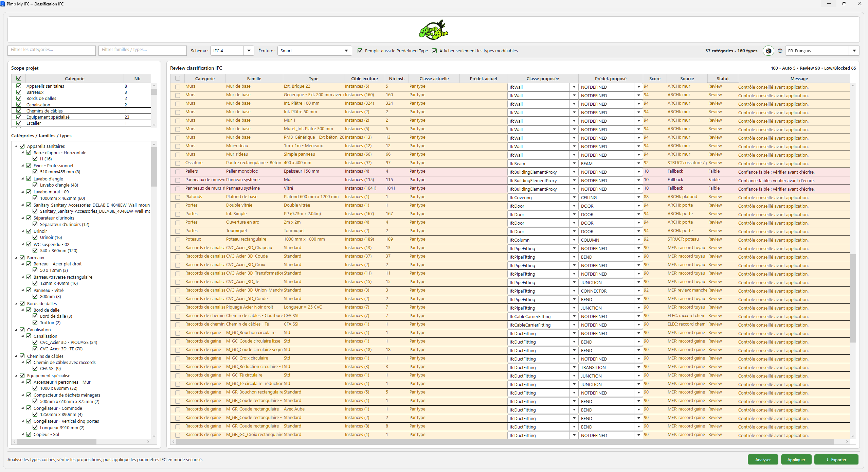
Task: Toggle the dark/light theme icon button
Action: [x=768, y=51]
